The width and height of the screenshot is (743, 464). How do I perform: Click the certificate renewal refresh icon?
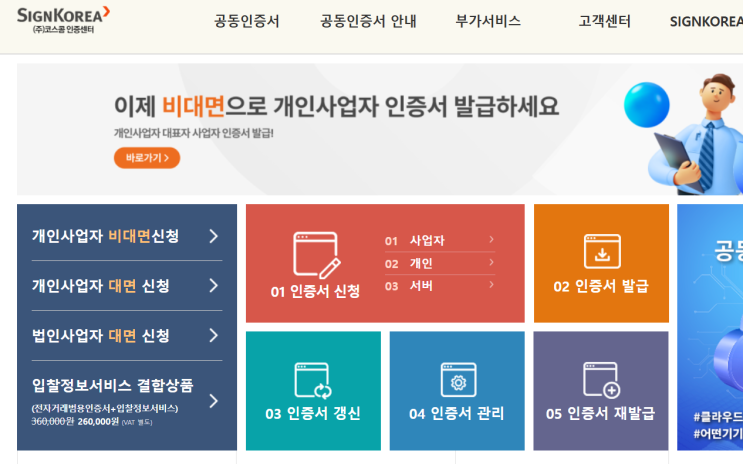(x=313, y=380)
